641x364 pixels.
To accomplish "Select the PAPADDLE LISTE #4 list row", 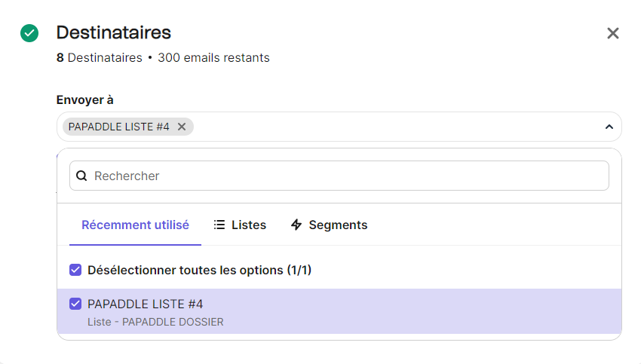I will pos(339,311).
